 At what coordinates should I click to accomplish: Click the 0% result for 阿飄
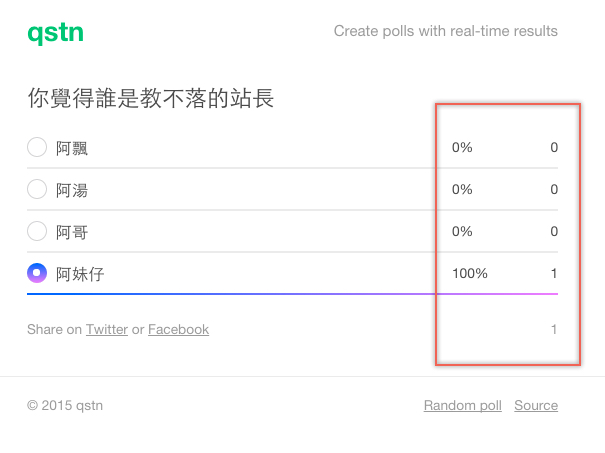[462, 148]
